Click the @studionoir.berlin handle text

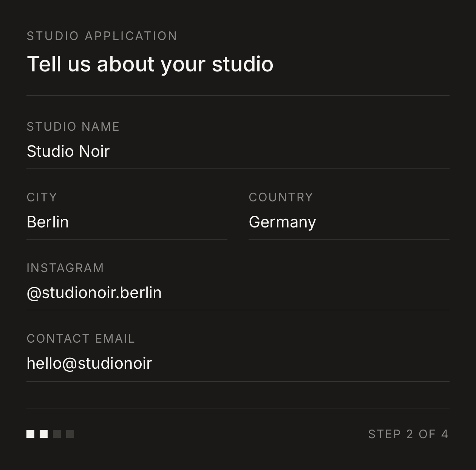point(94,293)
